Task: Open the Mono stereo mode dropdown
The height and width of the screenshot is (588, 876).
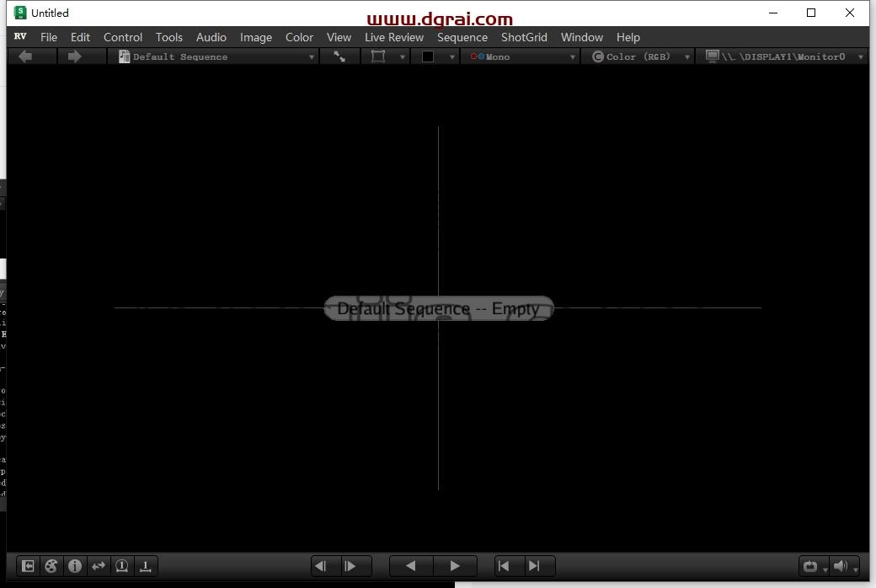Action: (x=519, y=56)
